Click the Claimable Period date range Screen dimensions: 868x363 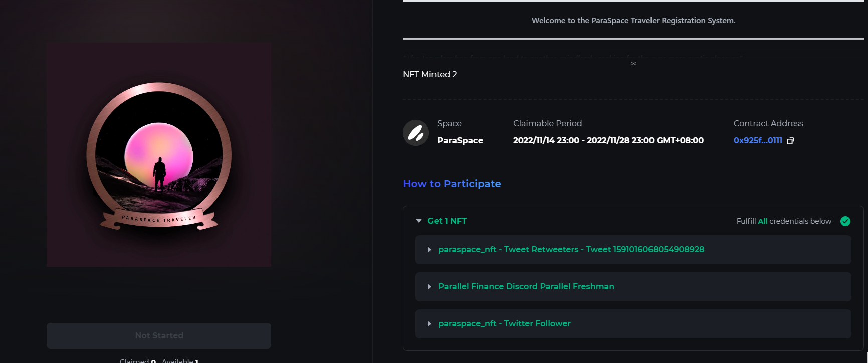click(x=608, y=141)
